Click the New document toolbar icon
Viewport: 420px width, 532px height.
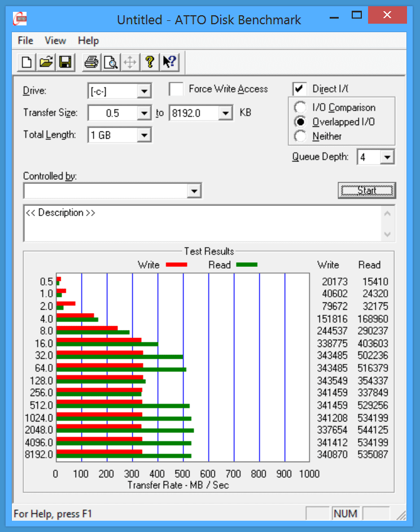pyautogui.click(x=27, y=62)
